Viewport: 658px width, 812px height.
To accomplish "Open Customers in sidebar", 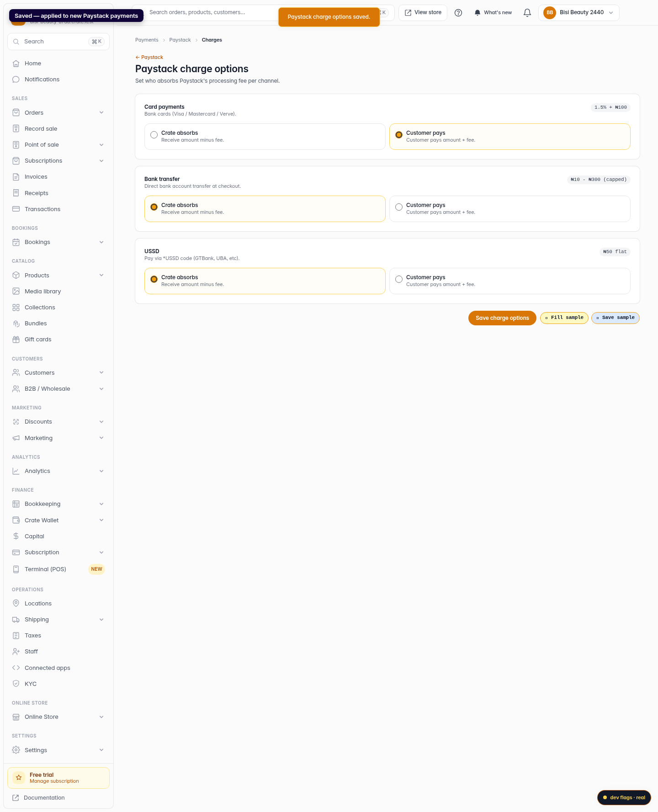I will click(x=58, y=373).
